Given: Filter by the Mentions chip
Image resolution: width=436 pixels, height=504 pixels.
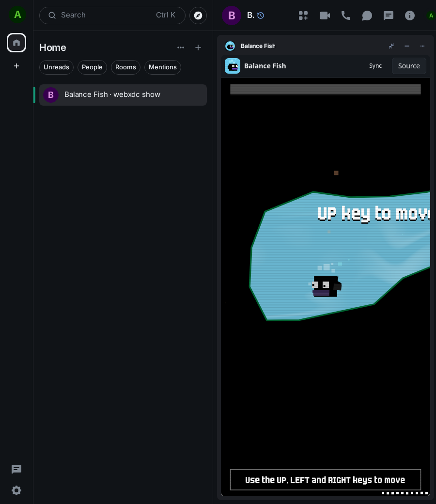Looking at the screenshot, I should [x=163, y=67].
